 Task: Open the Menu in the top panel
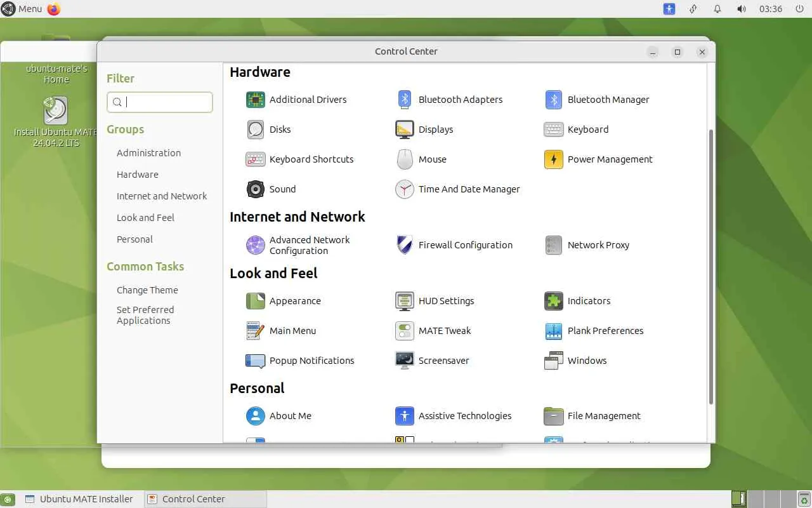point(22,9)
